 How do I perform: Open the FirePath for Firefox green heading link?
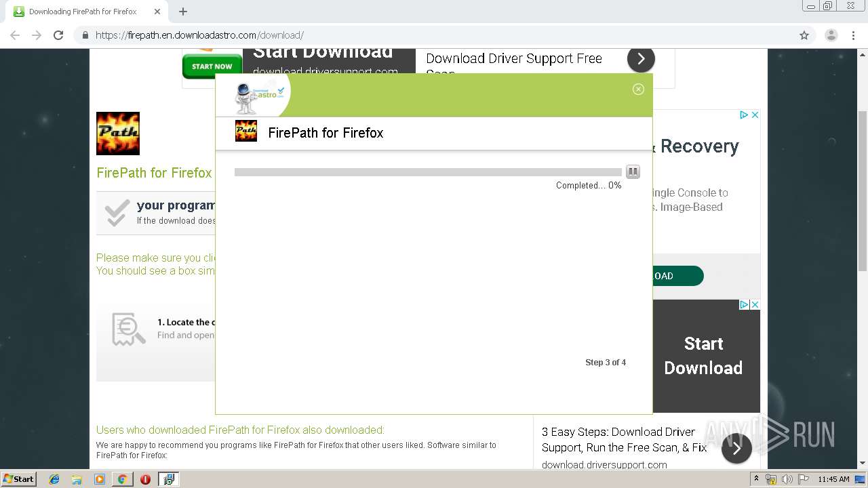tap(154, 173)
